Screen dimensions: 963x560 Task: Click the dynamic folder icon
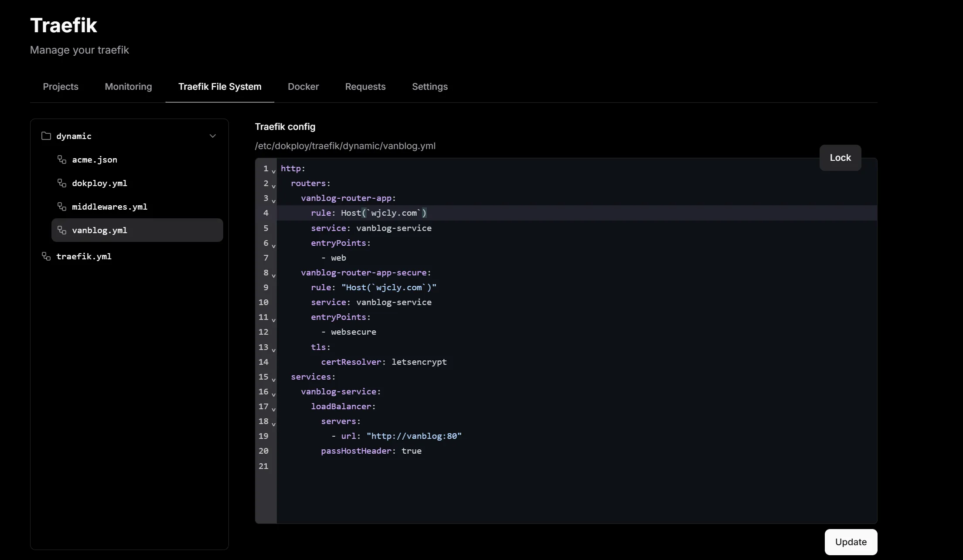(x=46, y=136)
